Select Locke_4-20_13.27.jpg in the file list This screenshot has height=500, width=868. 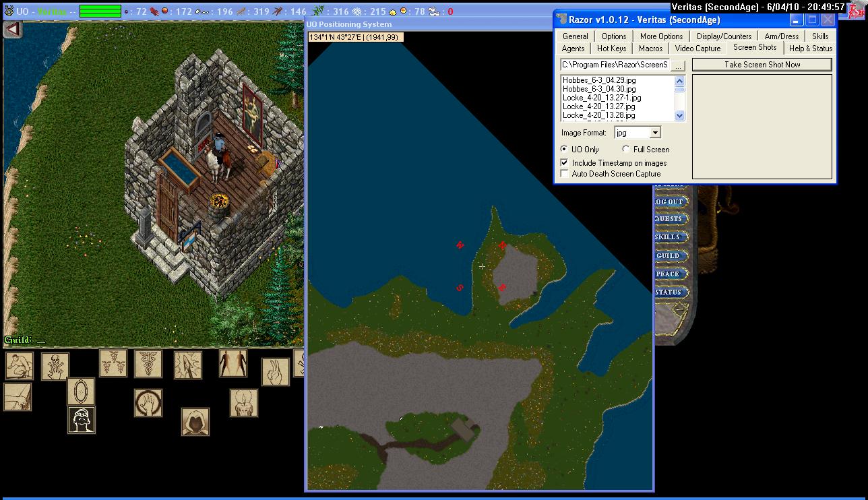pyautogui.click(x=598, y=106)
